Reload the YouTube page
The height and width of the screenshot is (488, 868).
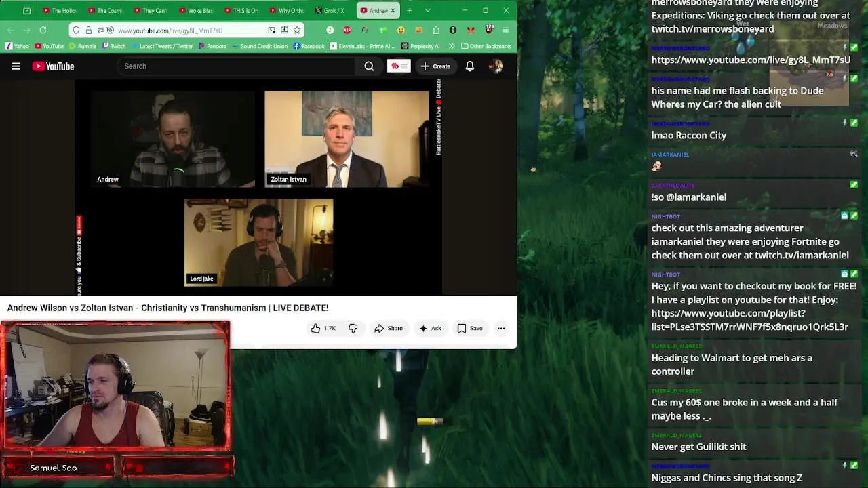43,30
